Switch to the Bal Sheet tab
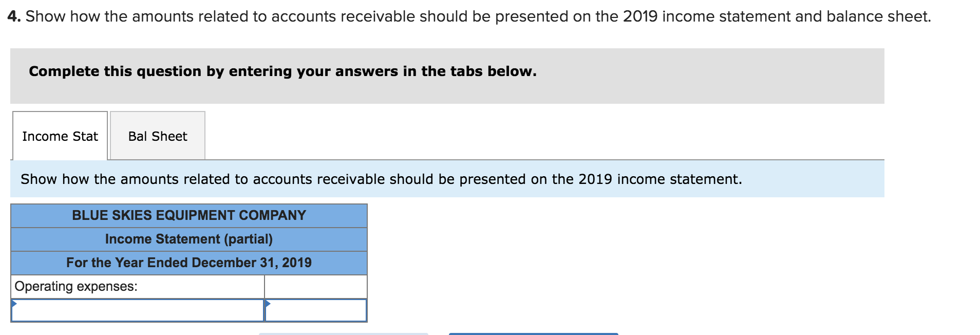The height and width of the screenshot is (335, 980). (x=157, y=136)
